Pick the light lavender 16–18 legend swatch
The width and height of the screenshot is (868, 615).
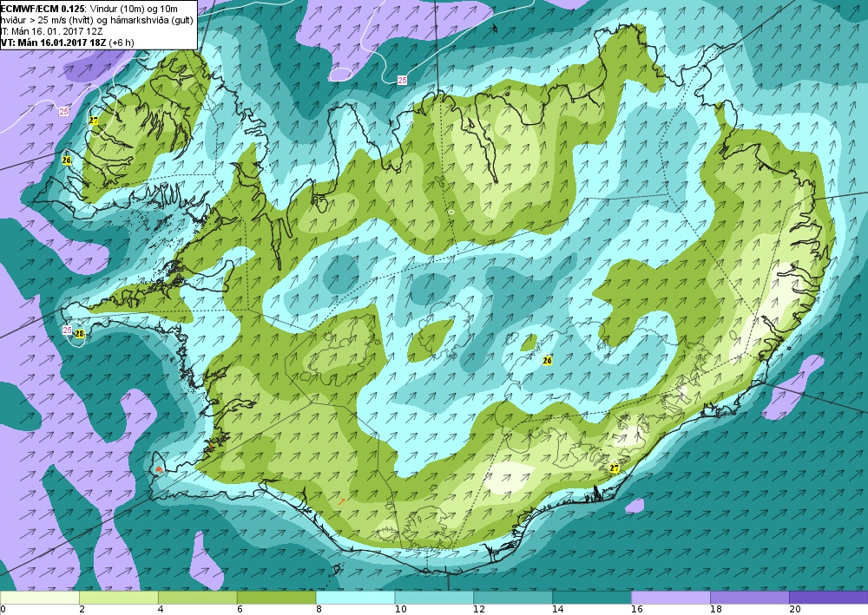click(670, 598)
